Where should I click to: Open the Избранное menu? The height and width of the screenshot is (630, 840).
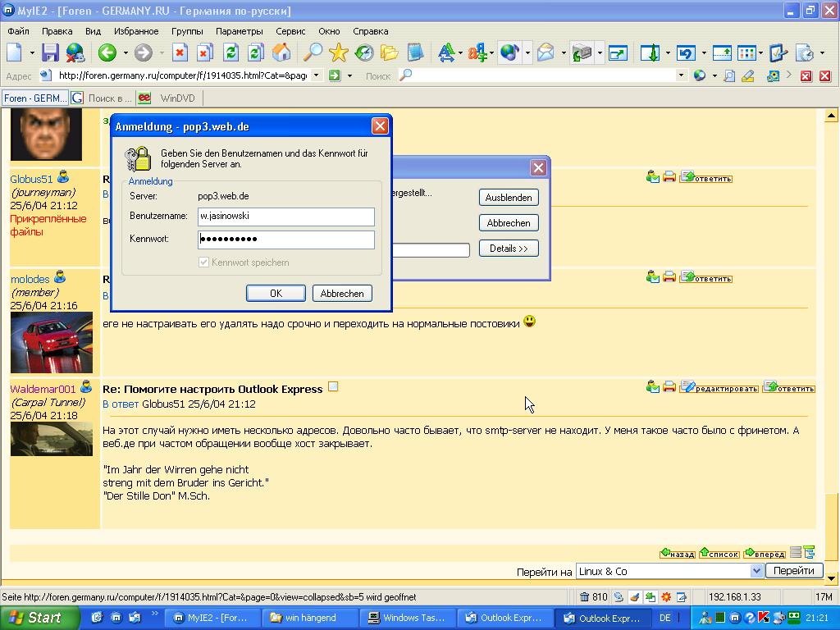[136, 31]
